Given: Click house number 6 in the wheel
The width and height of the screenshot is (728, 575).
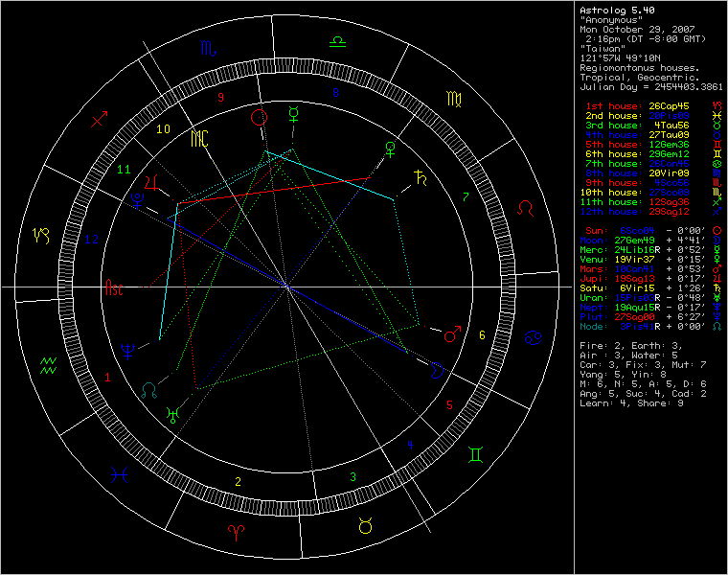Looking at the screenshot, I should click(x=482, y=334).
